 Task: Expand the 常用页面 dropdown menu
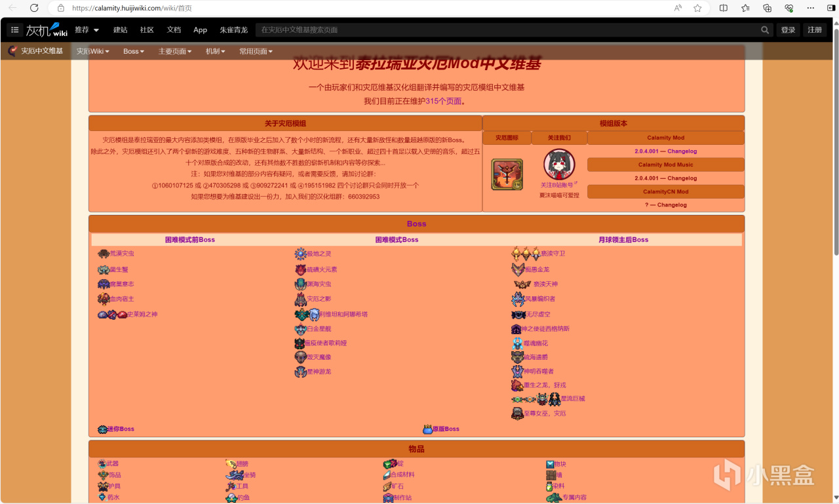click(256, 51)
